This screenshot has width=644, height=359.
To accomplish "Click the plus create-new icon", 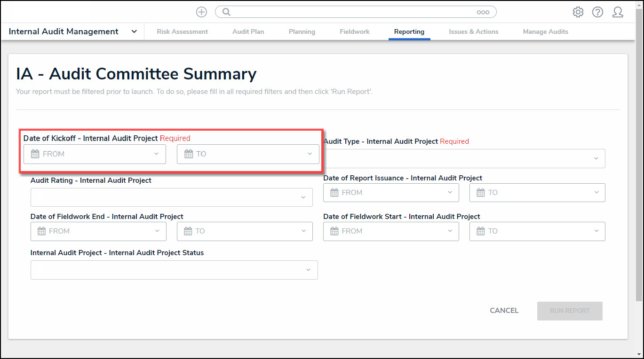I will coord(201,12).
